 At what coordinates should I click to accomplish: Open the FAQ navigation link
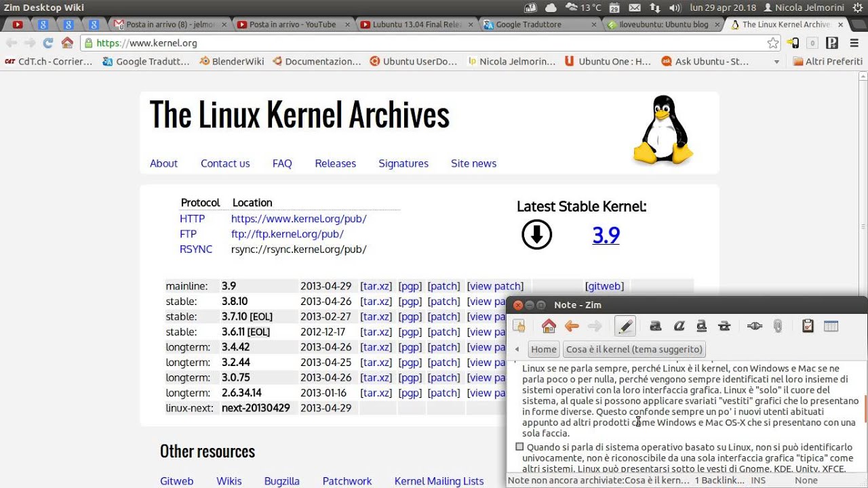point(282,163)
